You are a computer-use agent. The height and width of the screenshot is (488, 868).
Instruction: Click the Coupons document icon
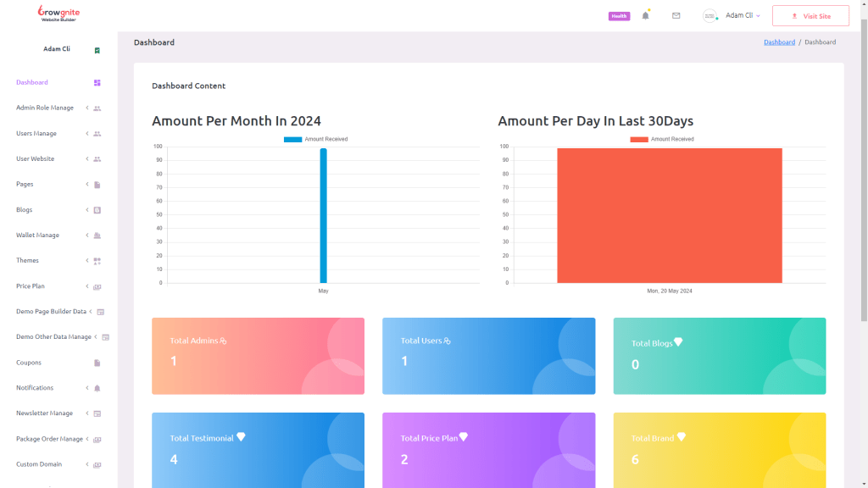(x=97, y=363)
